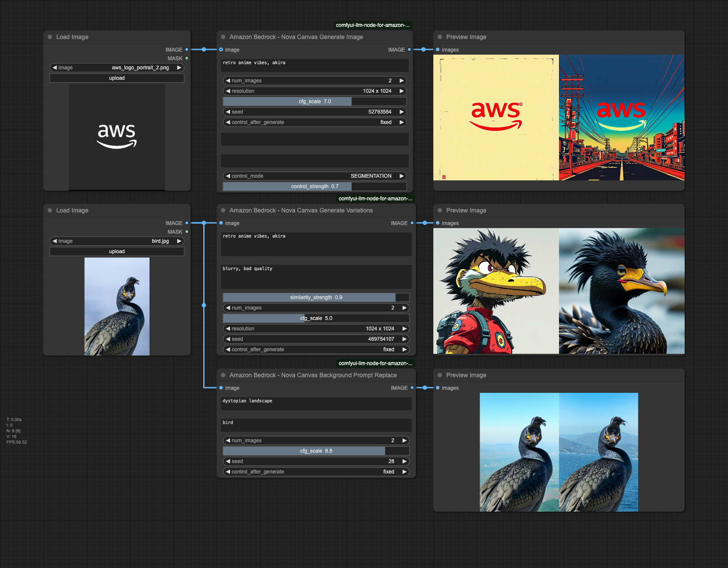Click MASK output socket of top Load Image node
The image size is (728, 568).
187,58
